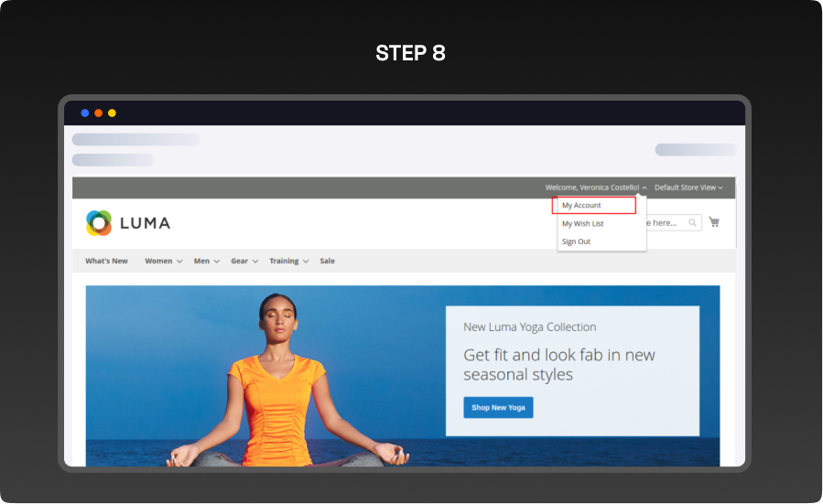823x504 pixels.
Task: Click the orange window dot
Action: pyautogui.click(x=99, y=113)
